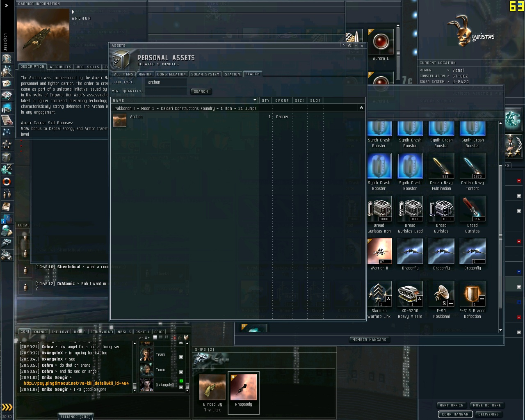Open the All Items tab in Assets
Viewport: 525px width, 420px height.
(x=123, y=74)
